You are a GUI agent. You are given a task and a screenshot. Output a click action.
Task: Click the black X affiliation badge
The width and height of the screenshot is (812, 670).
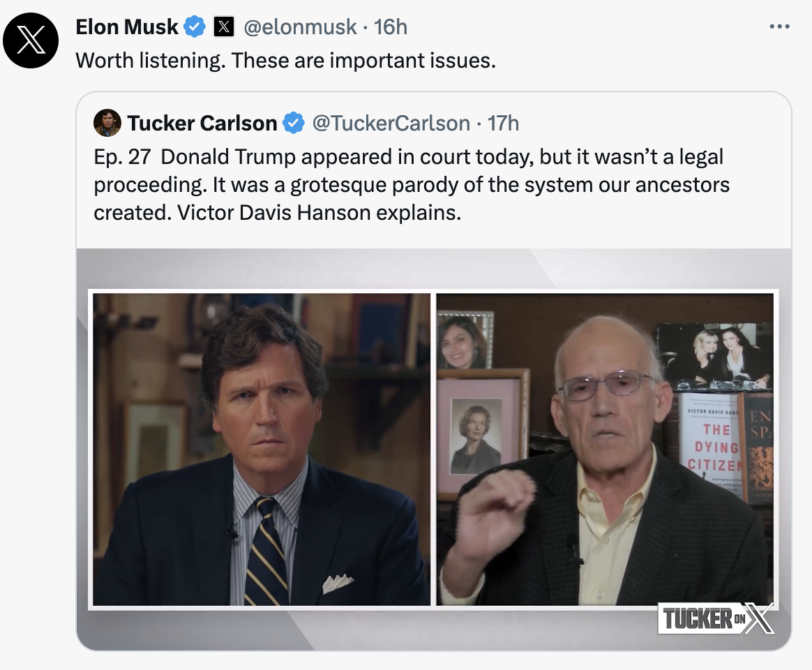click(223, 27)
